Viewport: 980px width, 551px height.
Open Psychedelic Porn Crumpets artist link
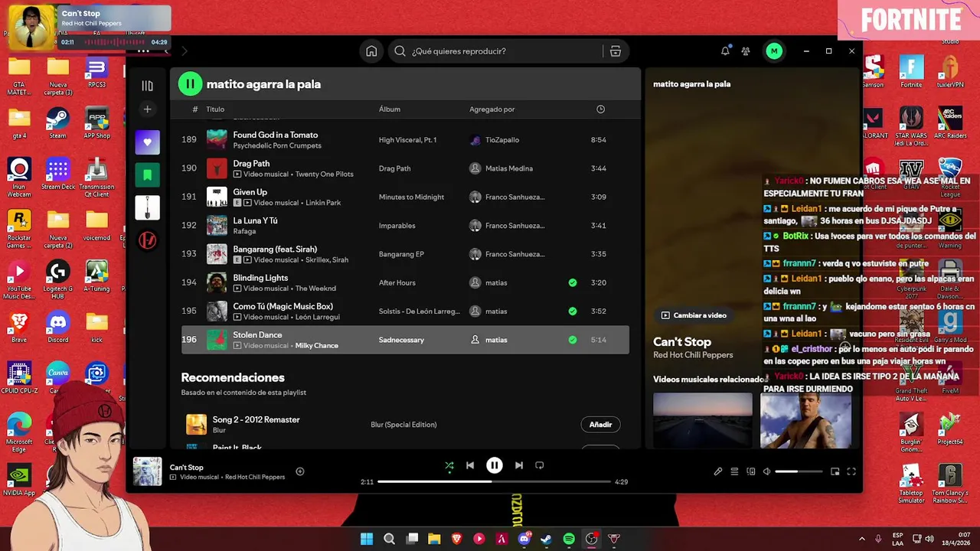pos(277,145)
